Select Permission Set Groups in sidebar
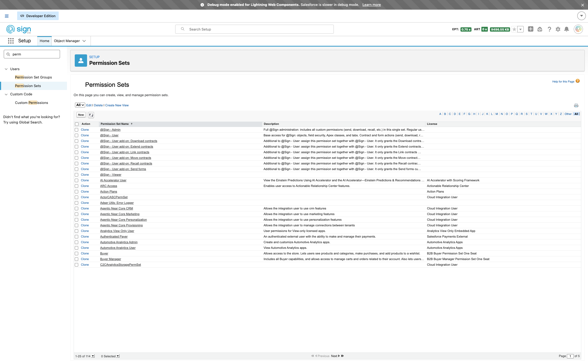The height and width of the screenshot is (364, 588). pyautogui.click(x=33, y=77)
